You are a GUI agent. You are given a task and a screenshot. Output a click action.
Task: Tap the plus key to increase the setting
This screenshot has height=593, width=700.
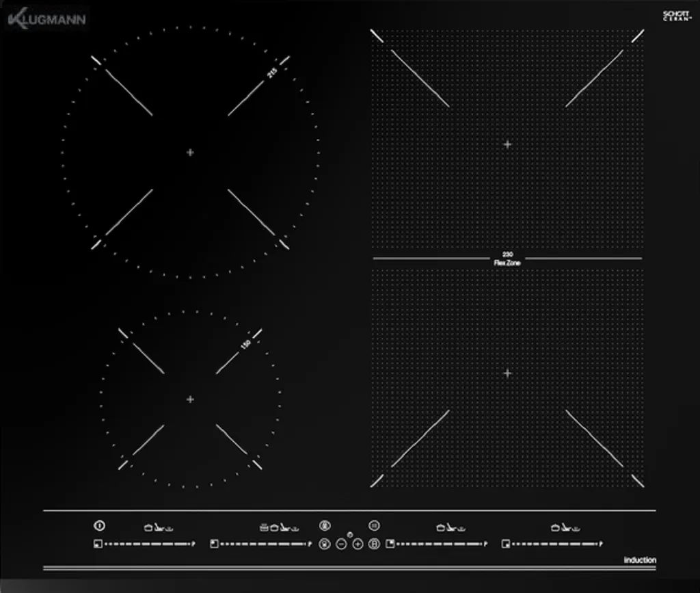point(358,544)
